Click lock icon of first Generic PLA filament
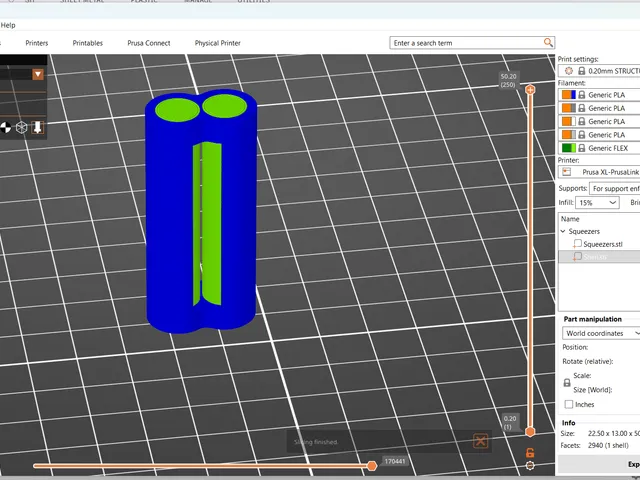The image size is (640, 480). point(582,95)
